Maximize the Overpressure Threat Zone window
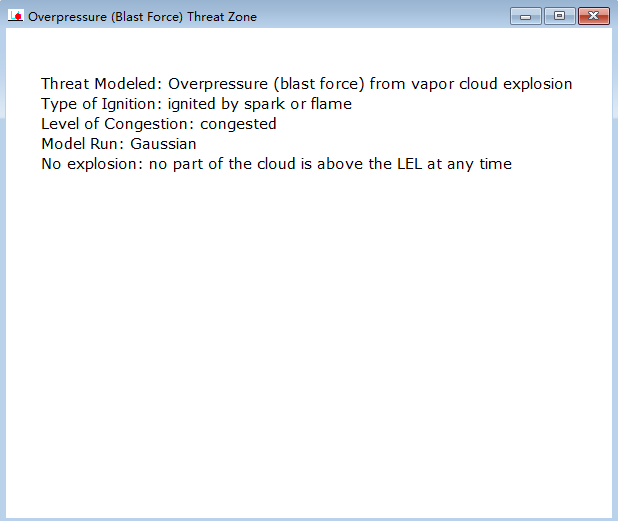Viewport: 618px width, 521px height. pyautogui.click(x=560, y=16)
